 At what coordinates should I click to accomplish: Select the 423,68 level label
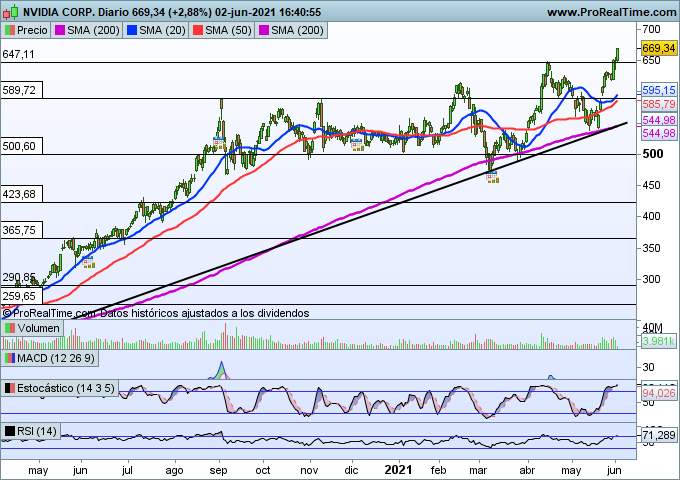click(x=21, y=194)
